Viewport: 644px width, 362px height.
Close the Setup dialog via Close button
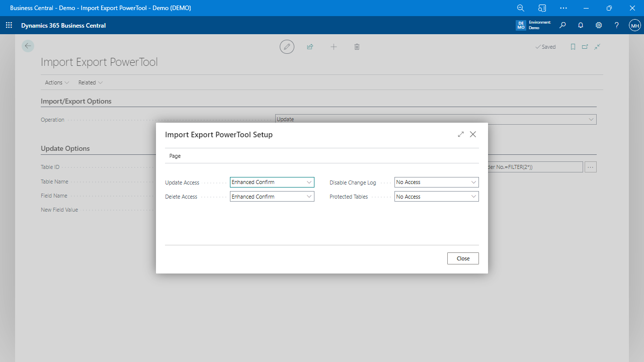[x=462, y=258]
